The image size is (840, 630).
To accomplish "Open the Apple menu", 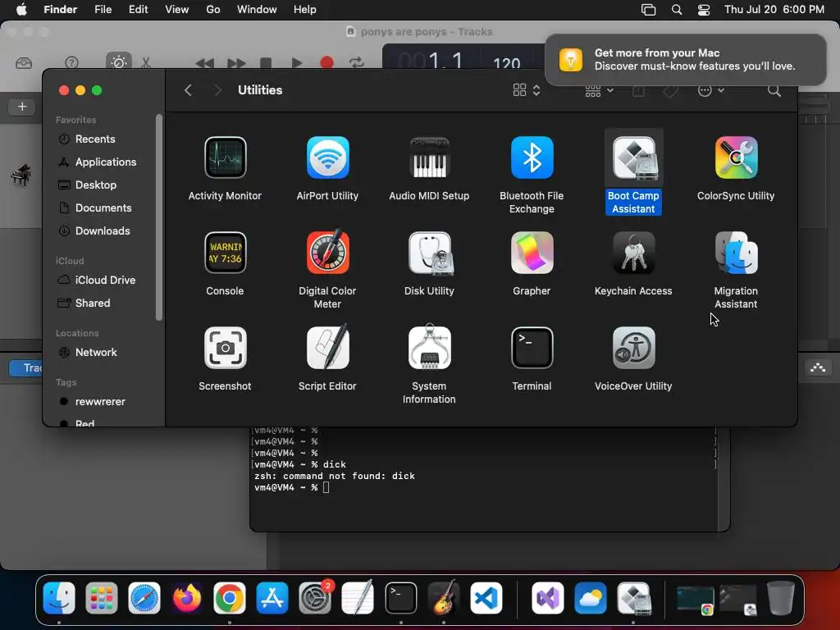I will 21,10.
